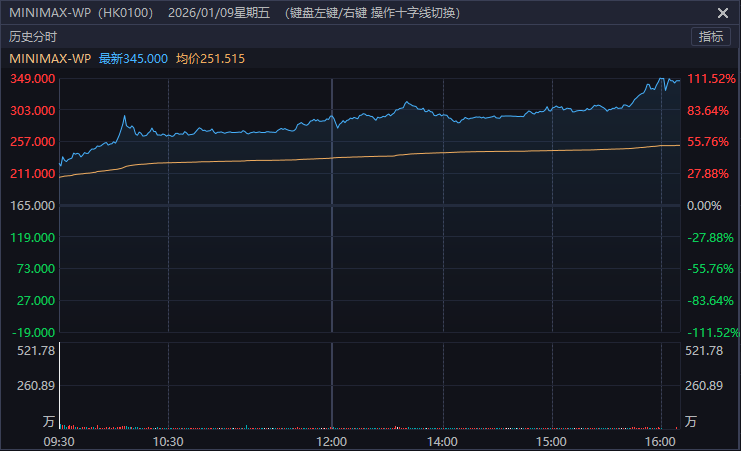This screenshot has height=451, width=741.
Task: Click the 349.000 top price axis label
Action: 32,79
